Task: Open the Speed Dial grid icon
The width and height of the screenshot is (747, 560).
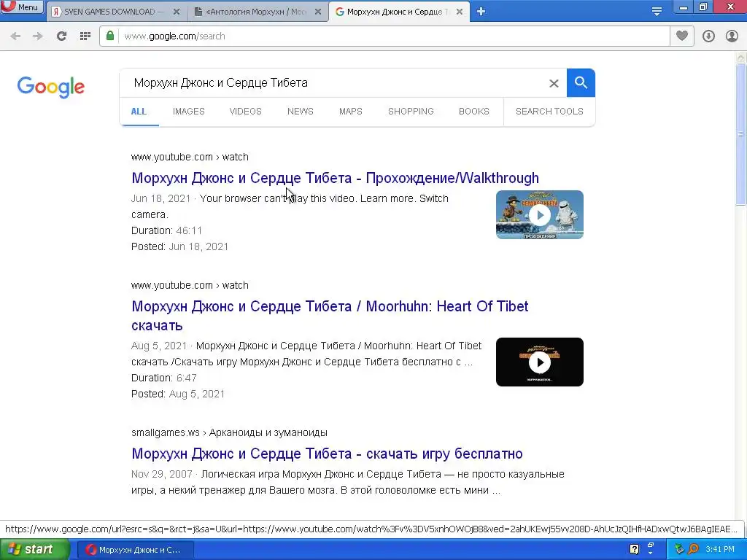Action: tap(85, 36)
